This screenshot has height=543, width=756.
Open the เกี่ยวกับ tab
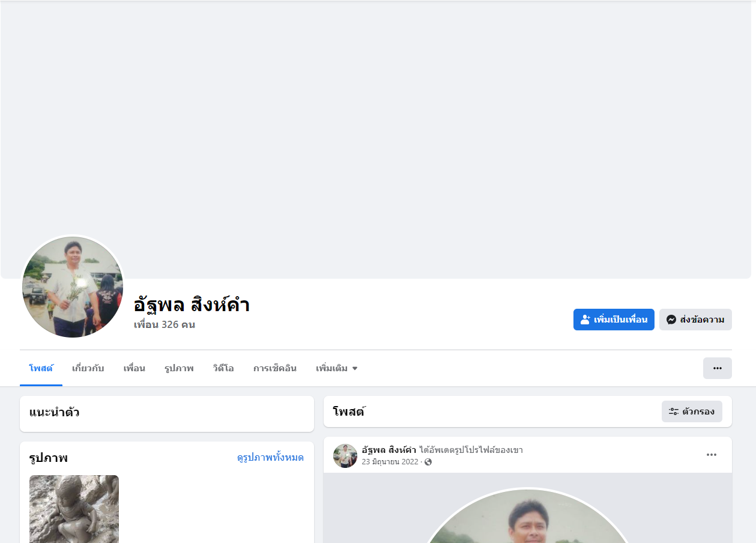[x=88, y=368]
